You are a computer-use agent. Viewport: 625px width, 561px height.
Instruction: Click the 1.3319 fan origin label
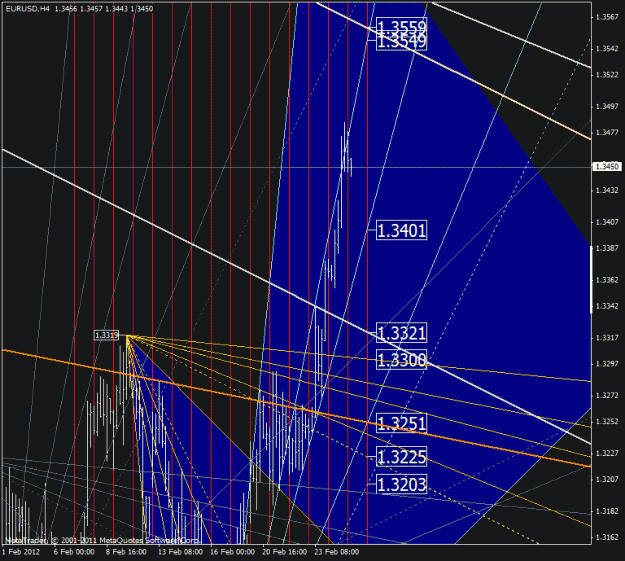pos(106,335)
